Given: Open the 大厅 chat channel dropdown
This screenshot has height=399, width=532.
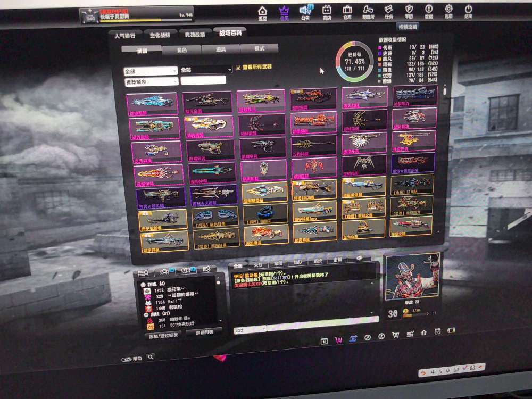Looking at the screenshot, I should (x=250, y=329).
